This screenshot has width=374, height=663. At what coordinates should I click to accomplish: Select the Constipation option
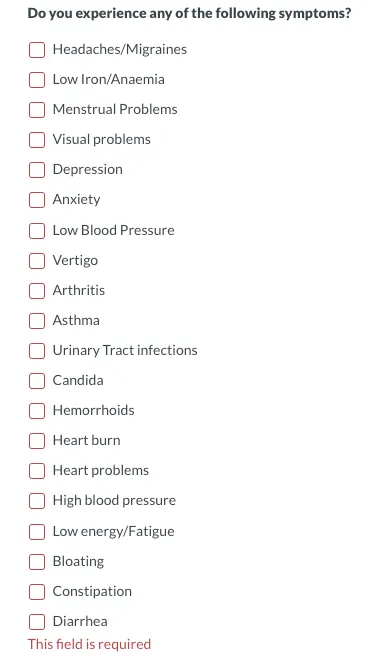coord(37,592)
